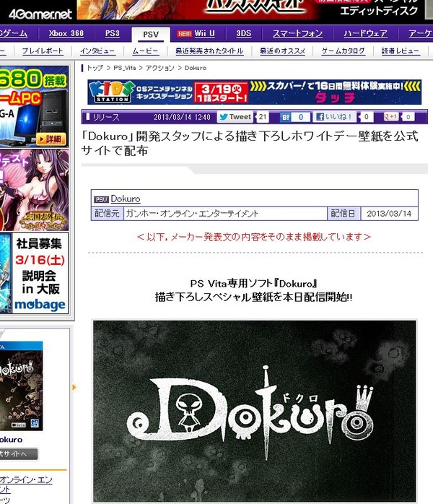Click the orange arrow beside sidebar
This screenshot has height=504, width=433.
click(x=74, y=387)
